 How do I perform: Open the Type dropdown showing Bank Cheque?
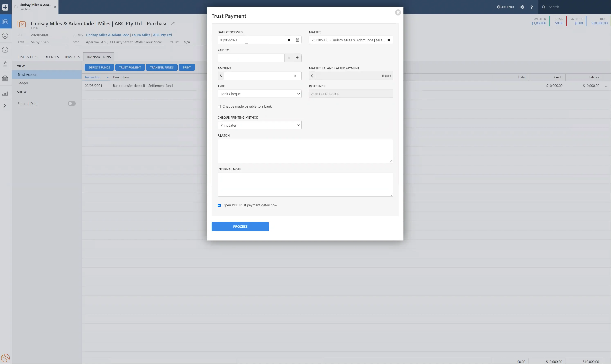point(259,94)
